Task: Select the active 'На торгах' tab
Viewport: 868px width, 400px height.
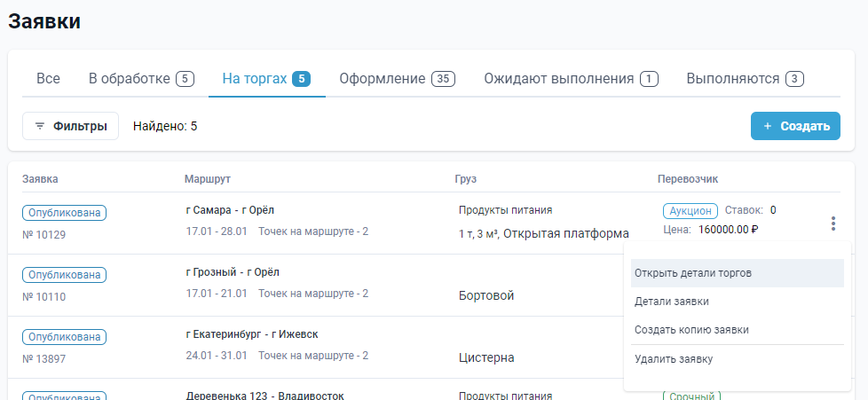Action: (x=267, y=79)
